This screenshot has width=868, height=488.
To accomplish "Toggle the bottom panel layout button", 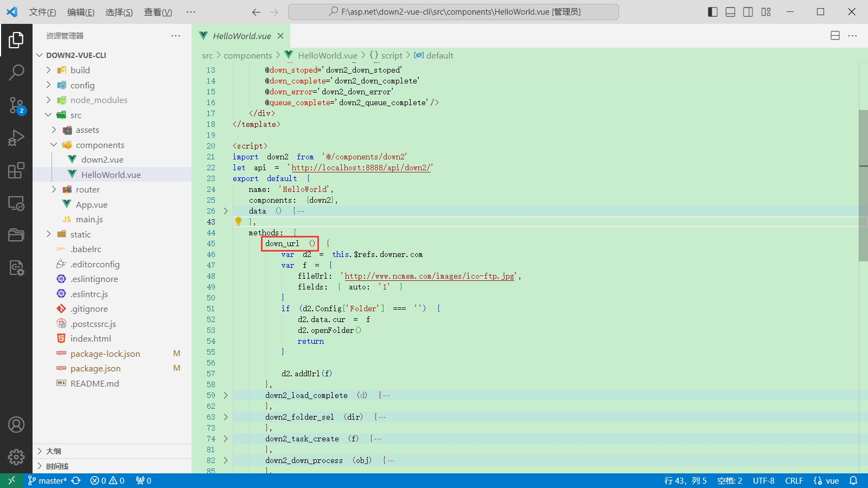I will click(x=730, y=12).
